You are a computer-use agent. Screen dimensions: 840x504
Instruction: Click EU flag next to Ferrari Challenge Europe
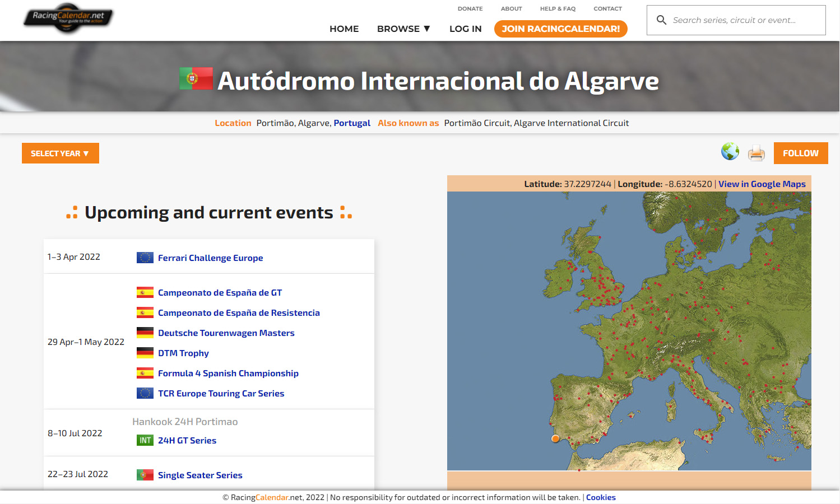(145, 258)
